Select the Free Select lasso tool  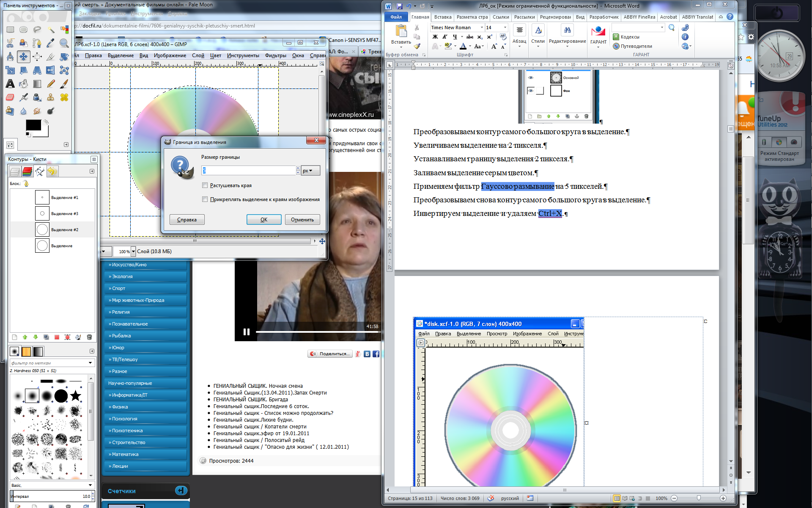(37, 30)
